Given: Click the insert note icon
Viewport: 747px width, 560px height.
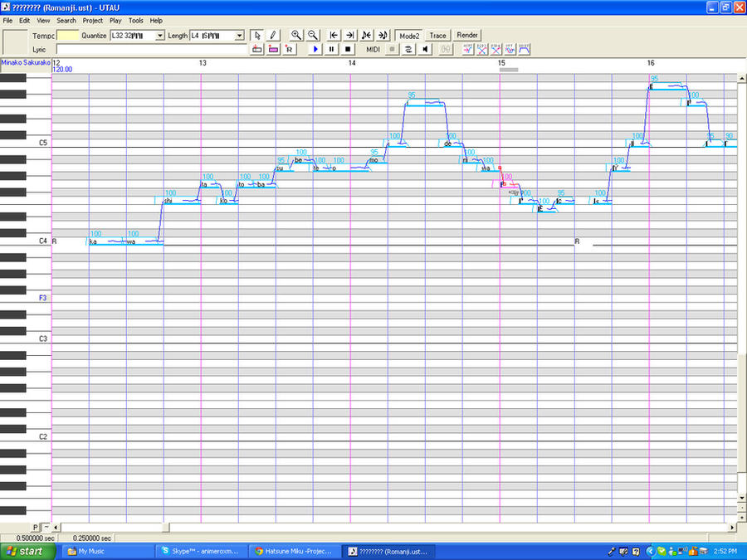Looking at the screenshot, I should [x=257, y=49].
